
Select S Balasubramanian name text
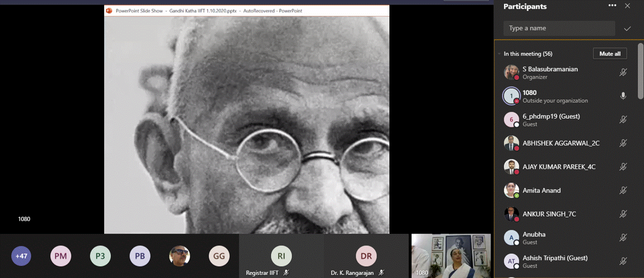[x=550, y=69]
